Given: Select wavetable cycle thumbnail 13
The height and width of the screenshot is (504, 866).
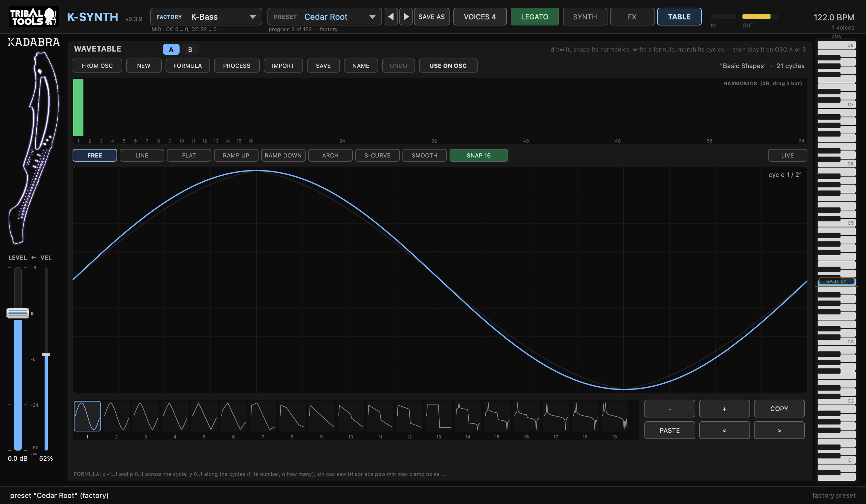Looking at the screenshot, I should click(438, 416).
